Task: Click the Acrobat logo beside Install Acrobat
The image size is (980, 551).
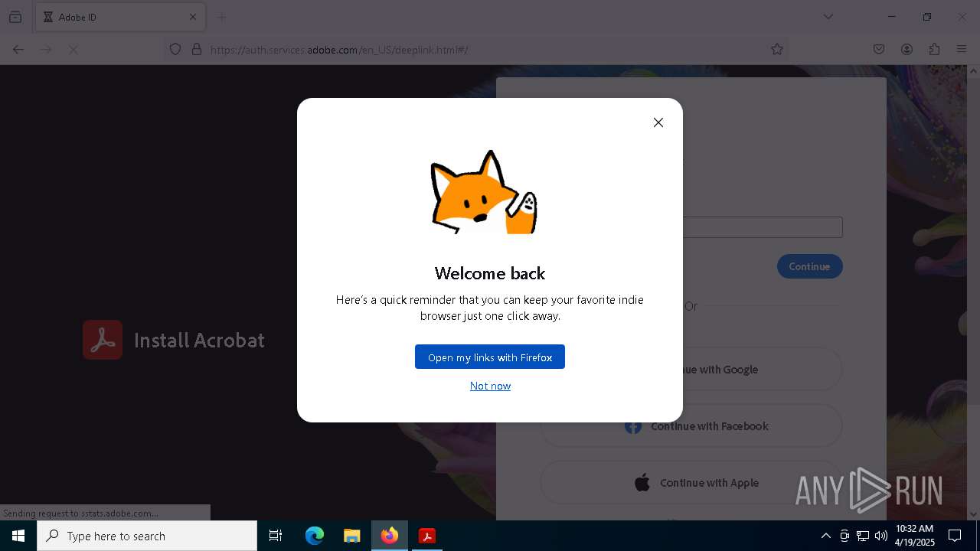Action: [103, 340]
